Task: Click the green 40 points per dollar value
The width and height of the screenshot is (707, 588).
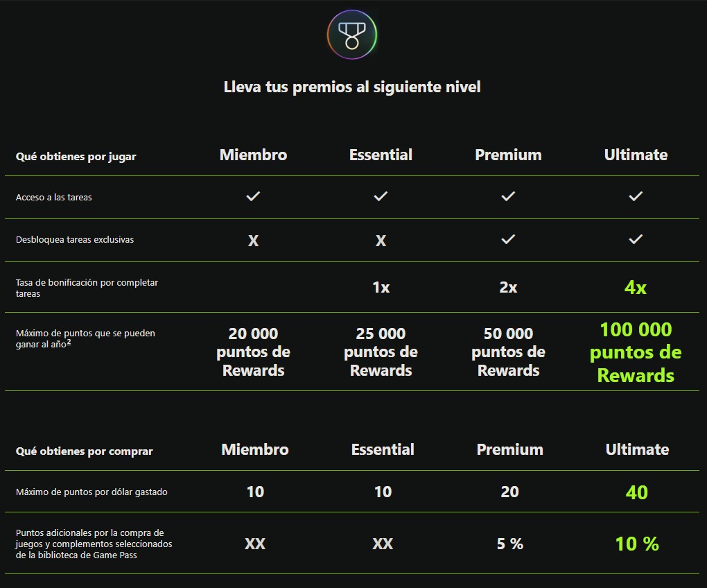Action: 636,492
